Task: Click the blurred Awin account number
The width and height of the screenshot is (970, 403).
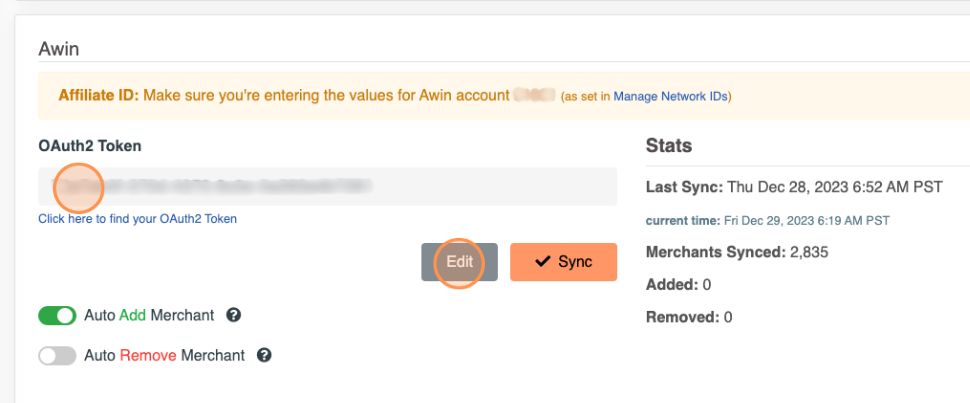Action: pos(533,96)
